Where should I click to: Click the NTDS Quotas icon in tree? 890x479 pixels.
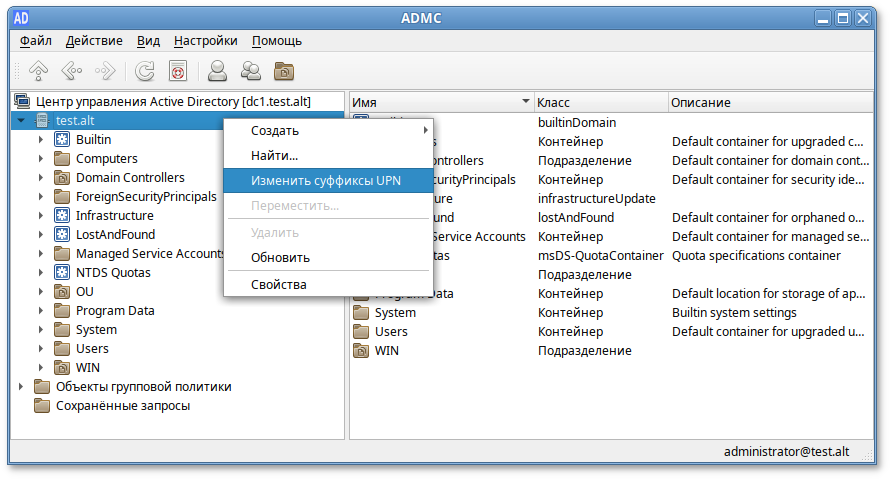(x=62, y=272)
